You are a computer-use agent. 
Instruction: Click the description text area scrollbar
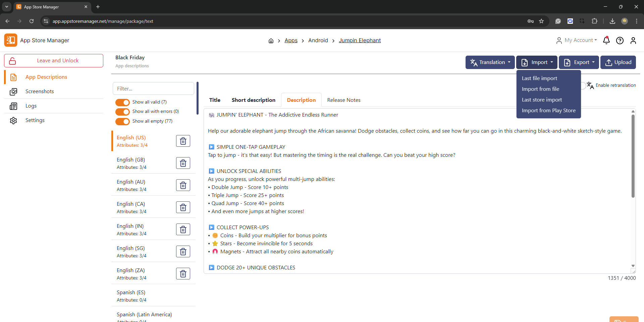pos(633,156)
